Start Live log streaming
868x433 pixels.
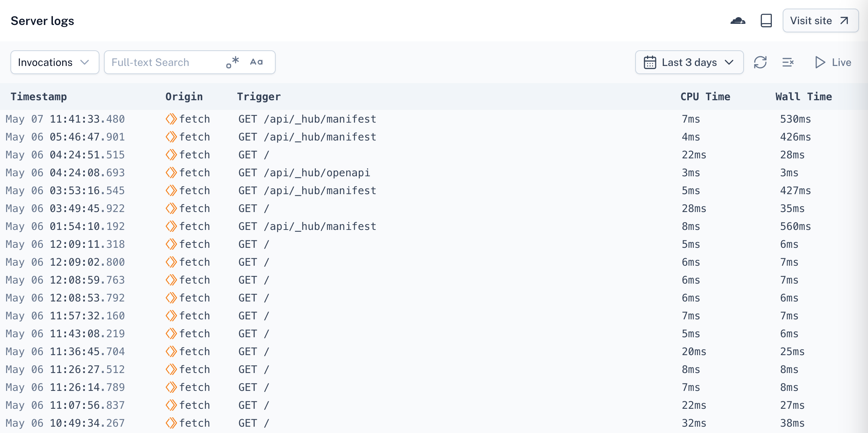(833, 62)
